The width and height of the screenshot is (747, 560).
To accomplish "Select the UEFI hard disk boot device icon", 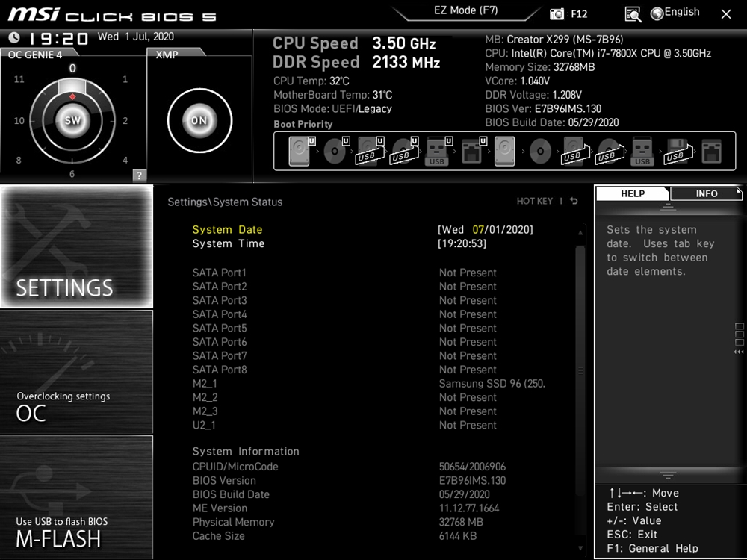I will tap(302, 151).
